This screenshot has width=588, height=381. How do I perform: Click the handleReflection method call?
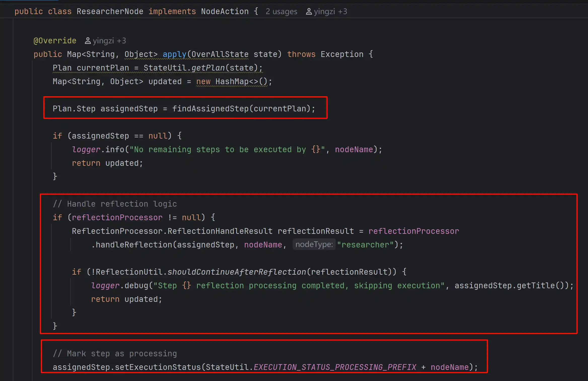click(x=134, y=245)
